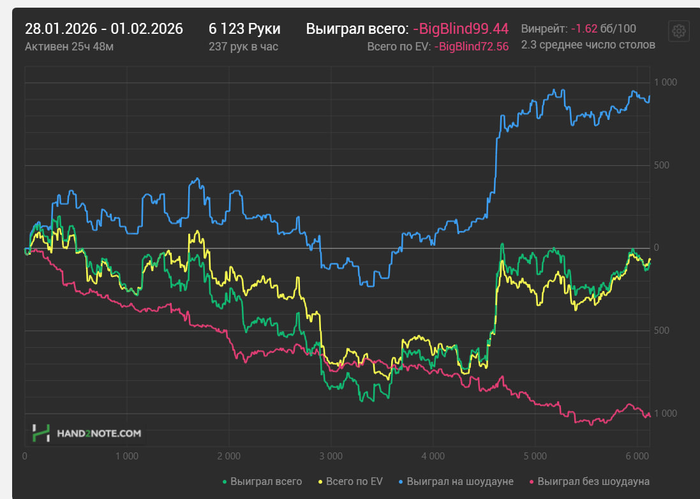Click the x-axis label '1 000'
This screenshot has height=499, width=700.
tap(127, 456)
